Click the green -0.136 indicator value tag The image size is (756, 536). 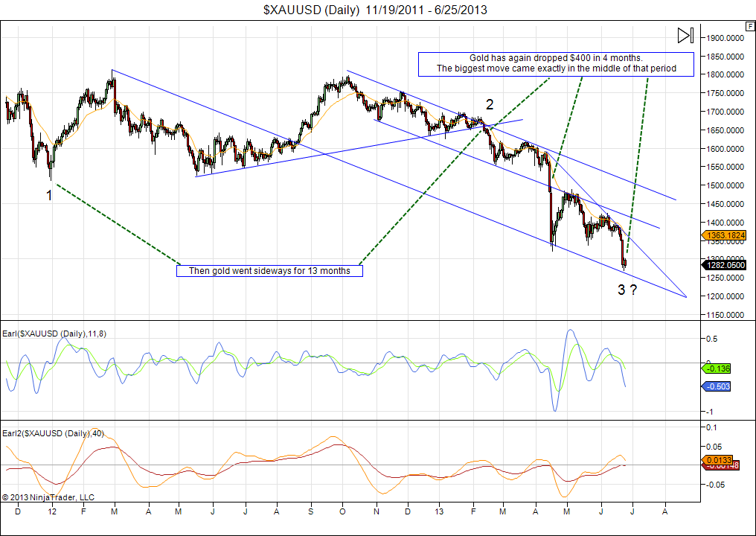pyautogui.click(x=719, y=368)
